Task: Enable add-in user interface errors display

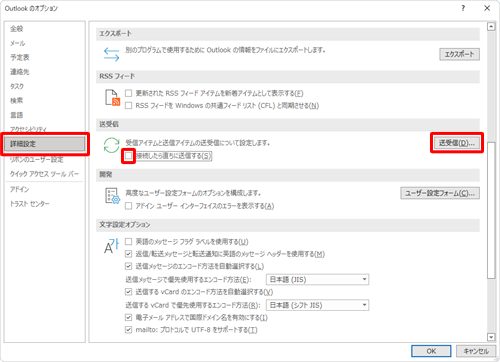Action: 128,206
